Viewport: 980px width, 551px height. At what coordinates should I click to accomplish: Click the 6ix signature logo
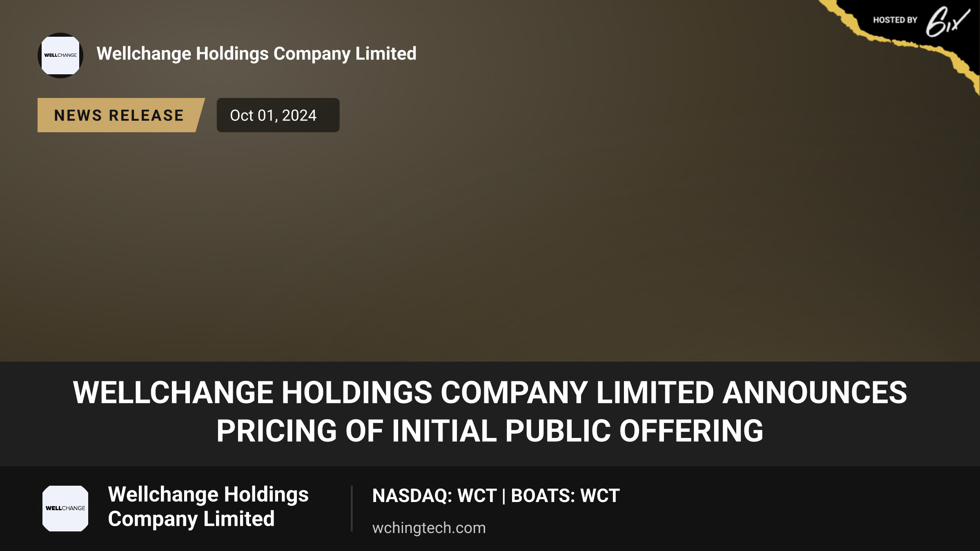tap(947, 21)
